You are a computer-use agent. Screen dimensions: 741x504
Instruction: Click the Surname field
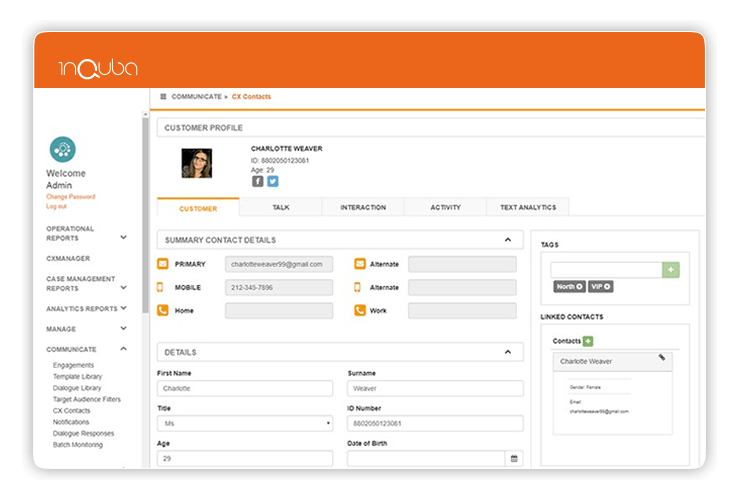click(x=435, y=388)
